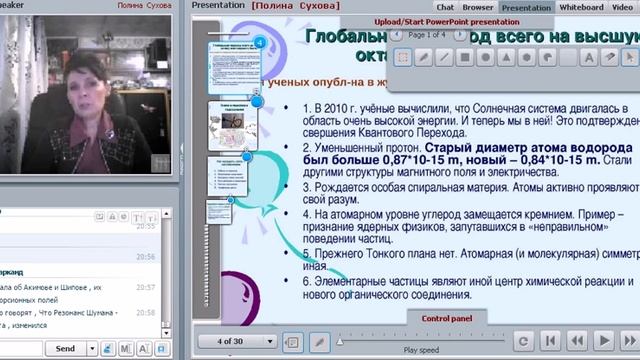
Task: Select the text 'A' annotation tool
Action: pos(589,57)
